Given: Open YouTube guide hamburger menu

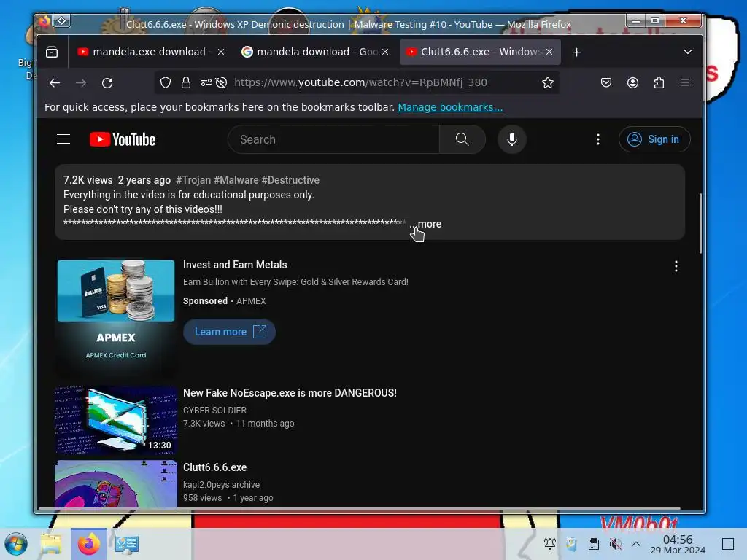Looking at the screenshot, I should point(63,139).
